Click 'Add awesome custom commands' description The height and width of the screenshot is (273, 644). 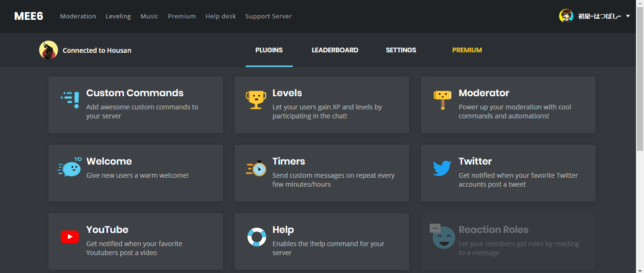(x=142, y=111)
